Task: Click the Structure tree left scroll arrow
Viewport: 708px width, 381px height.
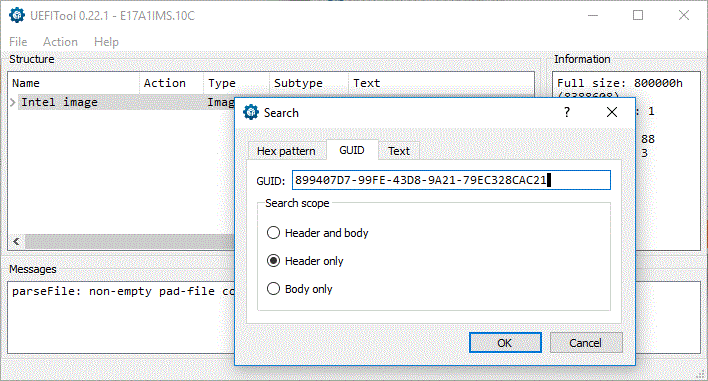Action: (16, 242)
